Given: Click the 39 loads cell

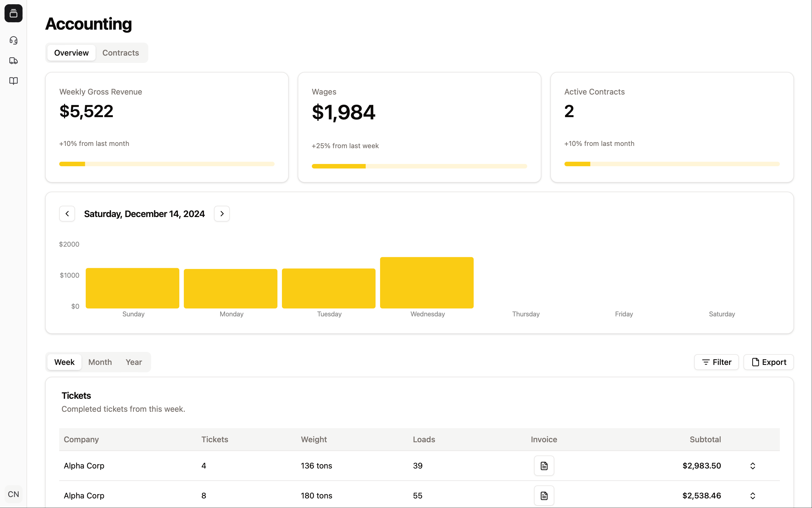Looking at the screenshot, I should click(x=418, y=466).
